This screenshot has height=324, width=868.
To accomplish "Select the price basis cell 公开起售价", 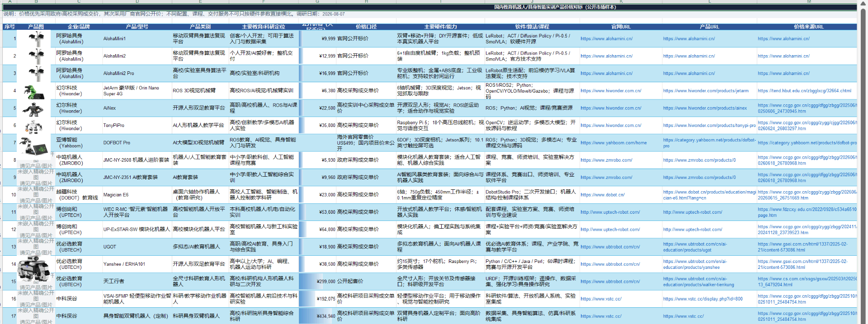I will point(366,282).
